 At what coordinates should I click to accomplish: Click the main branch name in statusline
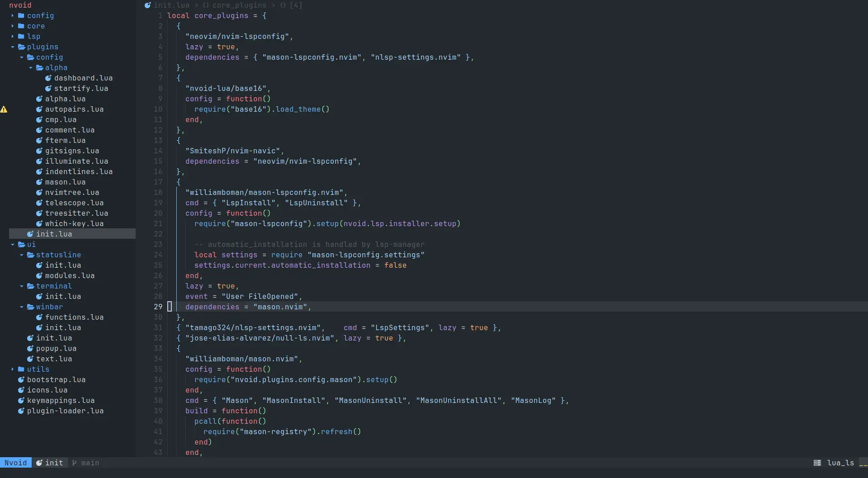pos(90,463)
